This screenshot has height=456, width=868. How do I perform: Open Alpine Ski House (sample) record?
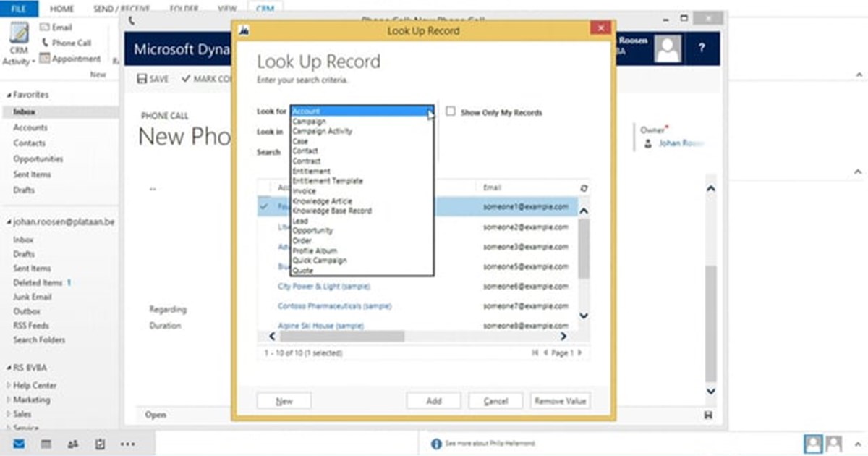coord(320,326)
